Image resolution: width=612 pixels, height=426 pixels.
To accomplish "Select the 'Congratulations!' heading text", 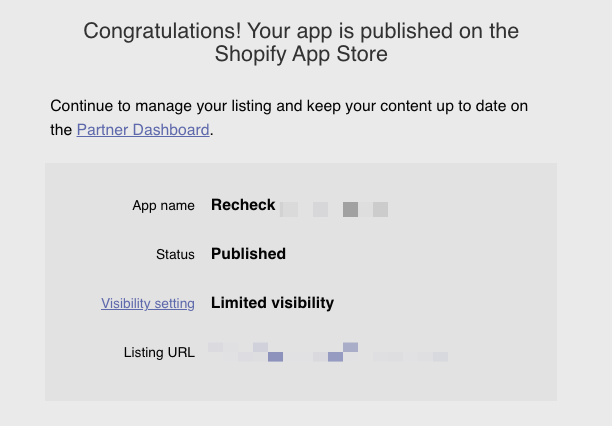I will click(x=301, y=42).
